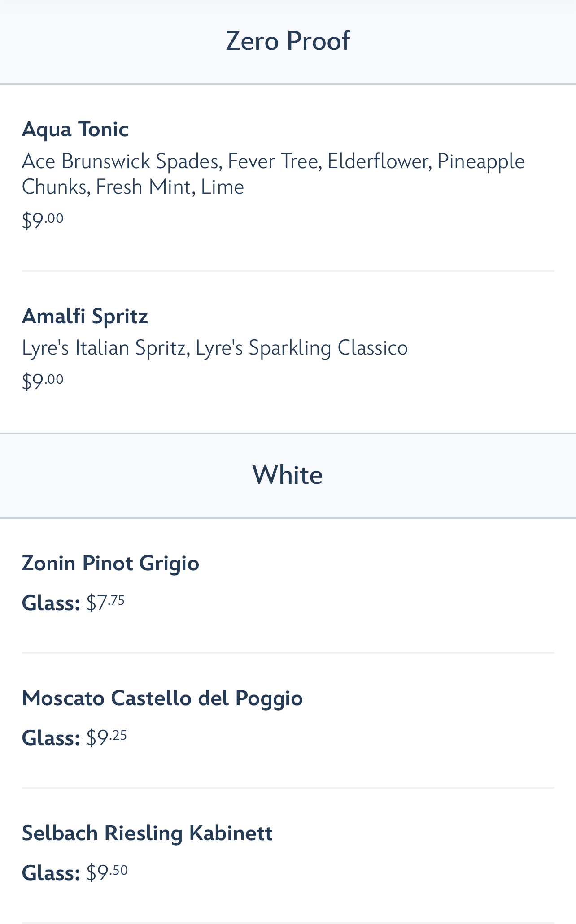The width and height of the screenshot is (576, 924).
Task: Click the Fresh Mint, Lime ingredient text
Action: 170,187
